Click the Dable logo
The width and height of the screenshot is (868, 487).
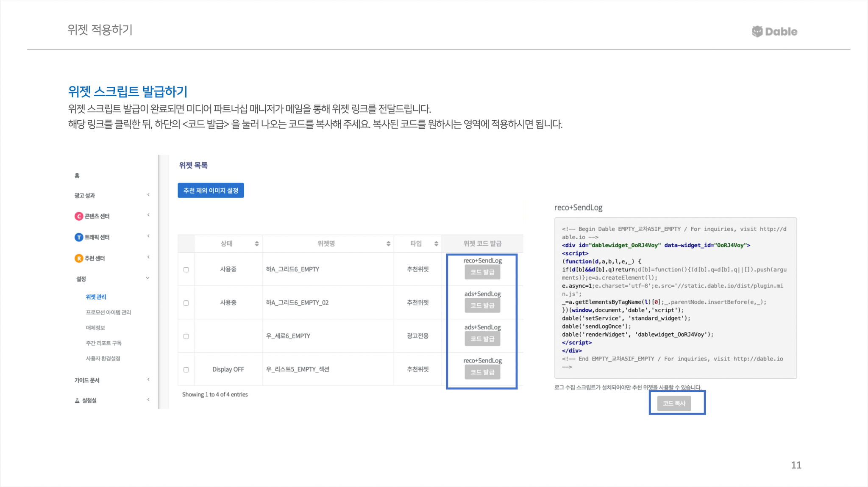point(774,31)
